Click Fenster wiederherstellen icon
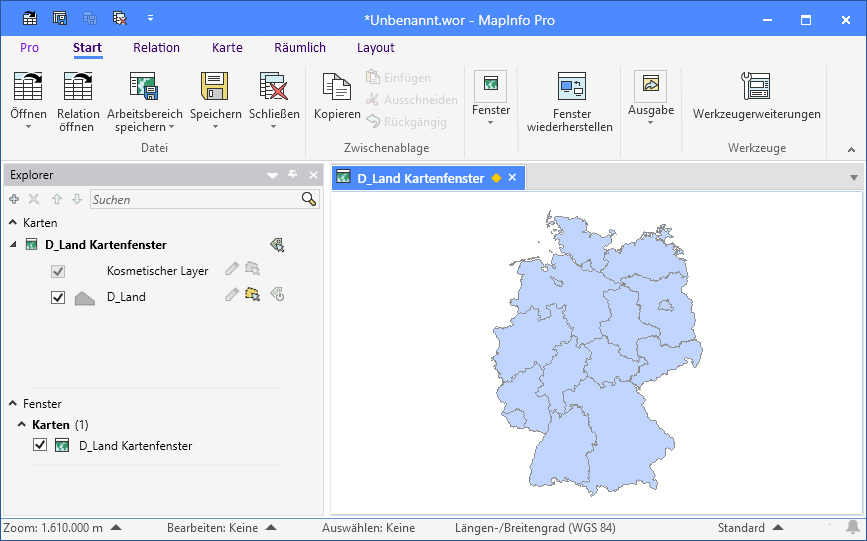 [x=572, y=86]
